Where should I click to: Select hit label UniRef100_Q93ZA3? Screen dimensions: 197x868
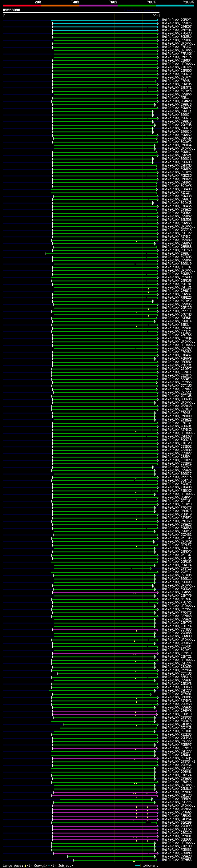(177, 349)
